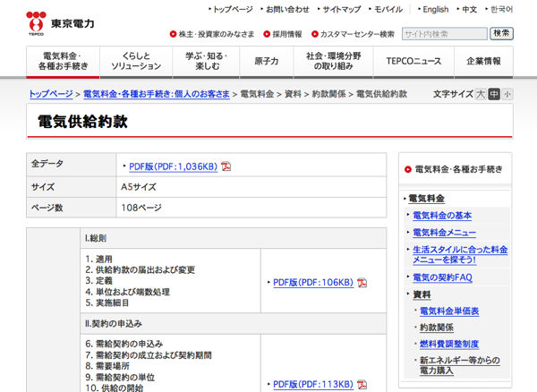Download PDF版(PDF:106KB) for 総則
Image resolution: width=537 pixels, height=392 pixels.
point(313,283)
